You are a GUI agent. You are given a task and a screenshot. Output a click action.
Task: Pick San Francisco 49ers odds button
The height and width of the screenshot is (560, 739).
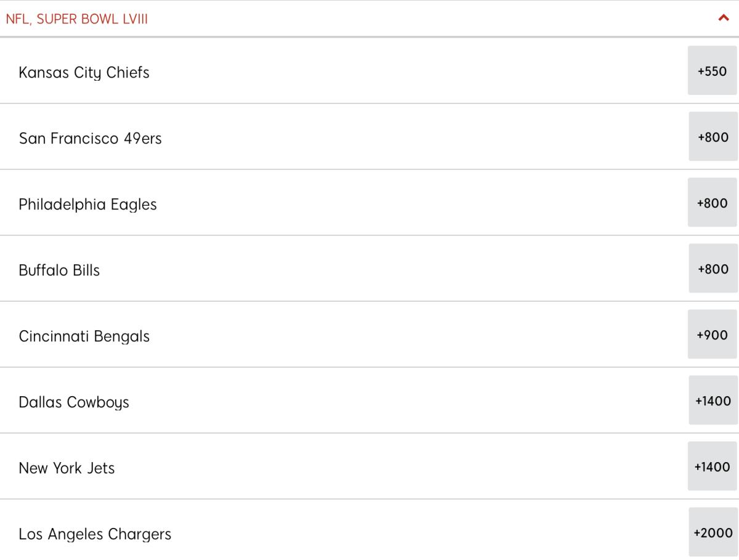click(x=713, y=137)
